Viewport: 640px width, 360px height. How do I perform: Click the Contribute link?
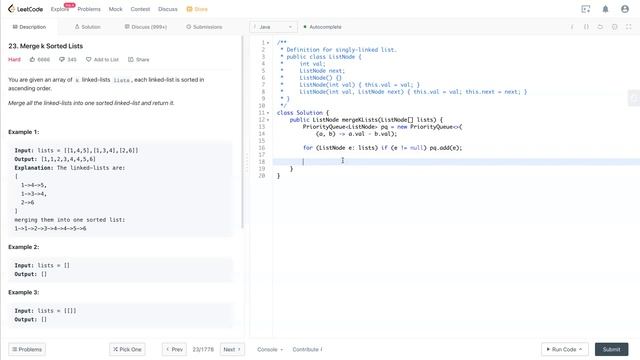coord(307,349)
